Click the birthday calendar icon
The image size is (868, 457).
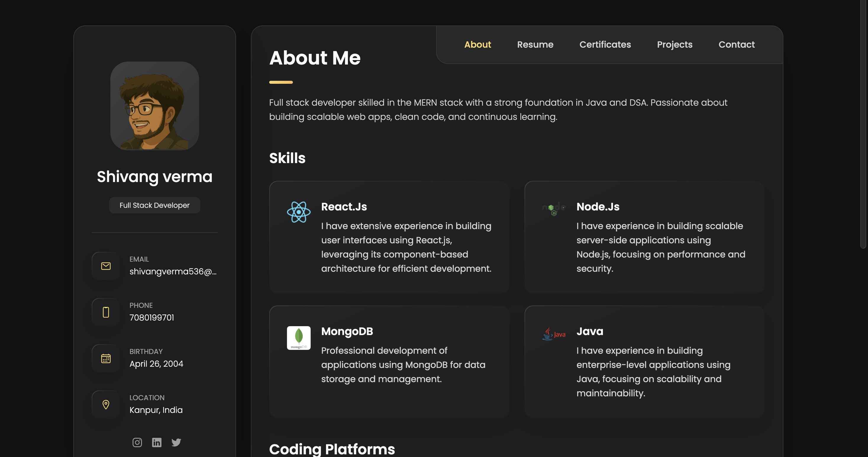coord(106,358)
